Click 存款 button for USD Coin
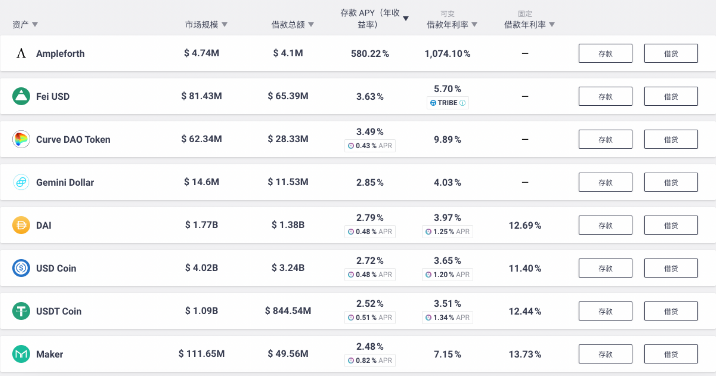The height and width of the screenshot is (378, 716). 605,268
